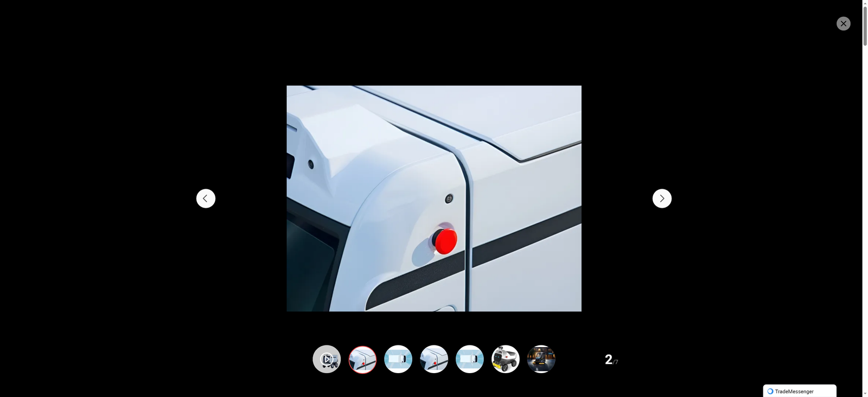This screenshot has height=397, width=868.
Task: Open the third thumbnail in the gallery strip
Action: tap(398, 359)
